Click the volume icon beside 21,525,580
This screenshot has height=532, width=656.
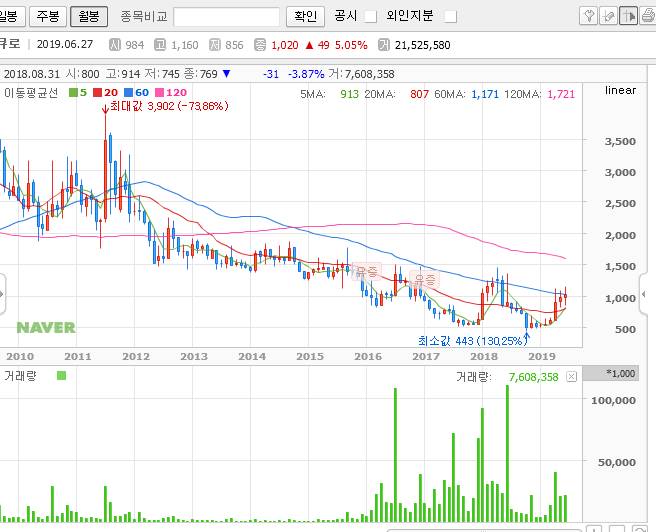pyautogui.click(x=383, y=45)
